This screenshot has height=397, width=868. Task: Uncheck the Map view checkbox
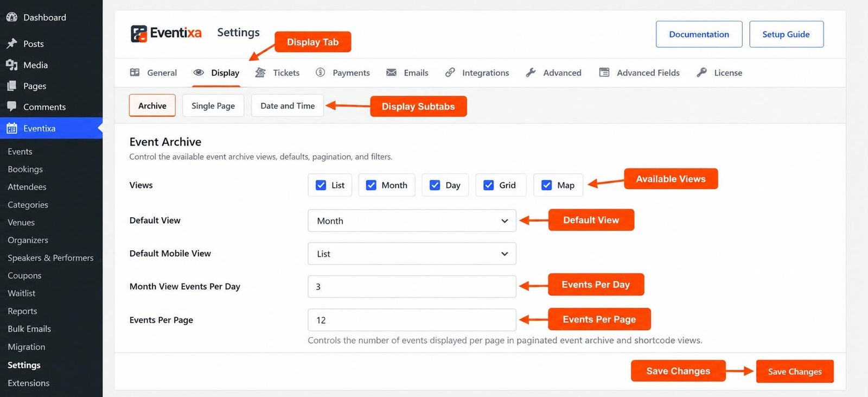tap(546, 185)
